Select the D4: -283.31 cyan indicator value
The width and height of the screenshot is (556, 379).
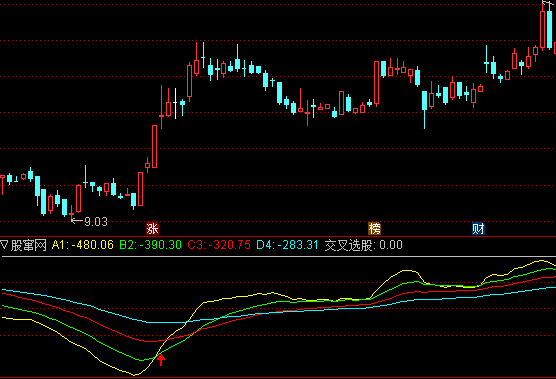click(x=287, y=245)
